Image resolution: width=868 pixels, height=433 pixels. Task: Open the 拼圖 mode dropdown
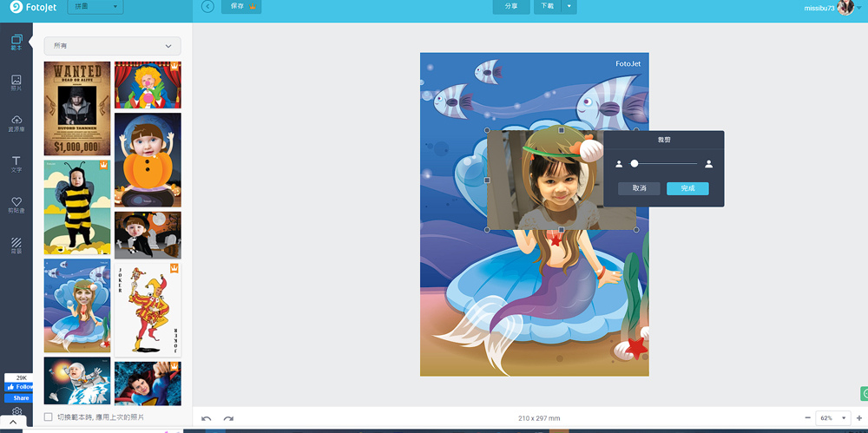click(95, 7)
